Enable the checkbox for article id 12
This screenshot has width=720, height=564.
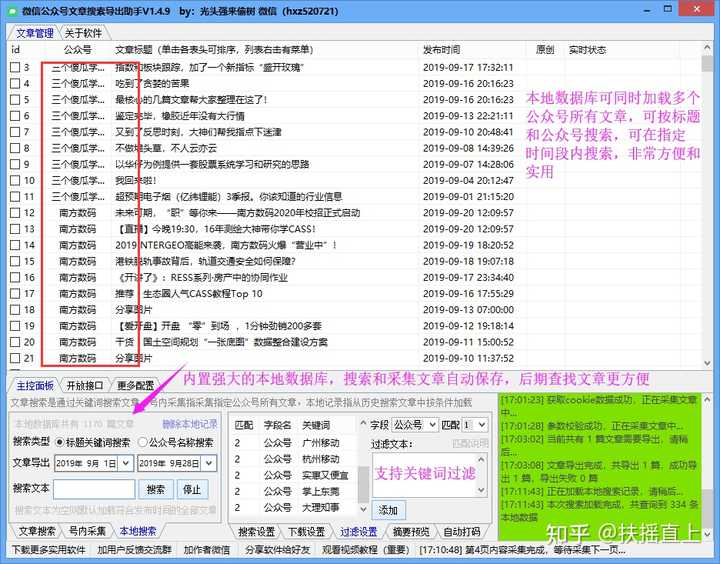[x=15, y=213]
